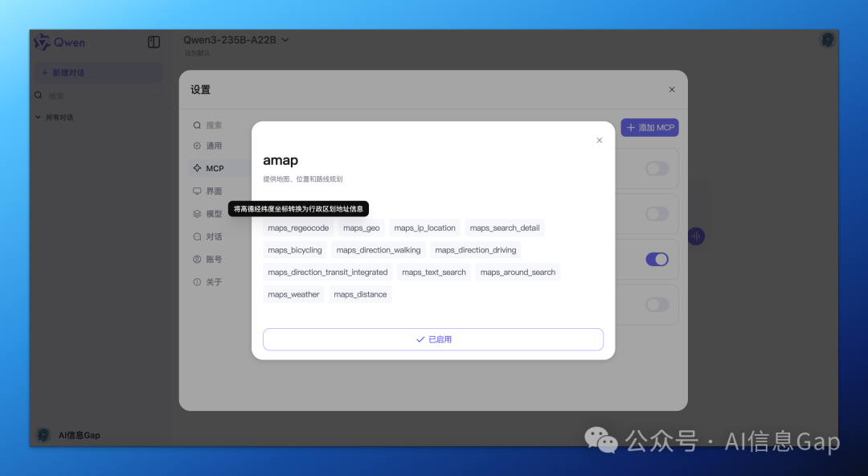Start a new chat with 新建对话

click(x=99, y=72)
